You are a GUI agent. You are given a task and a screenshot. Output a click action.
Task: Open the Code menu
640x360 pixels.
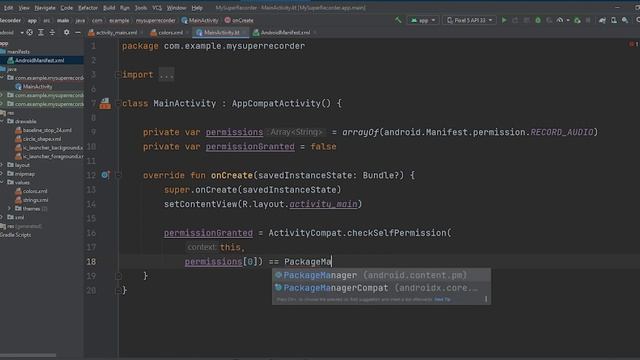click(67, 8)
